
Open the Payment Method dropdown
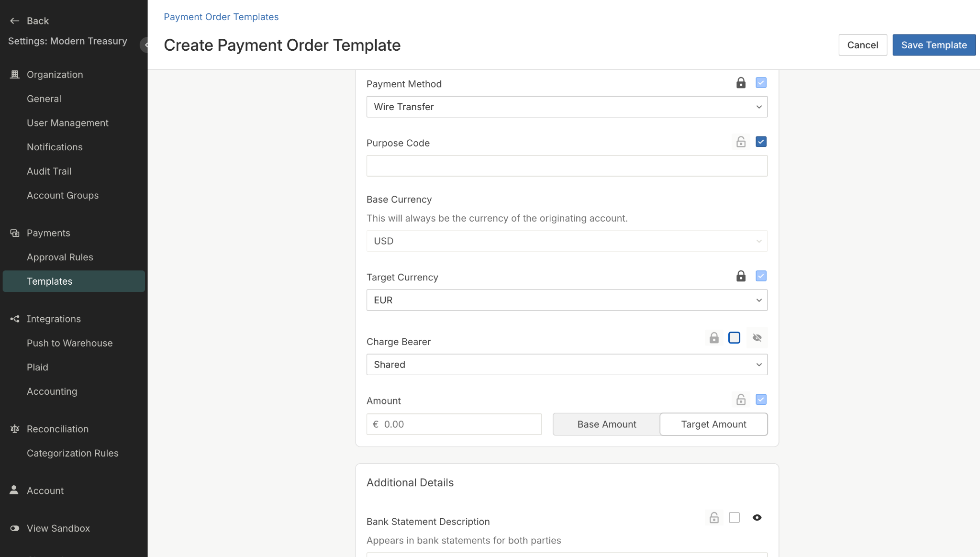coord(567,107)
